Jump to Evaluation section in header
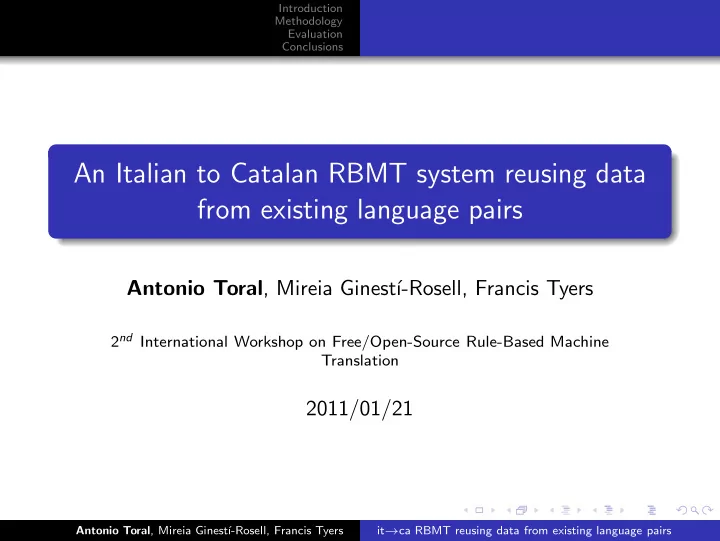The height and width of the screenshot is (541, 720). coord(315,34)
